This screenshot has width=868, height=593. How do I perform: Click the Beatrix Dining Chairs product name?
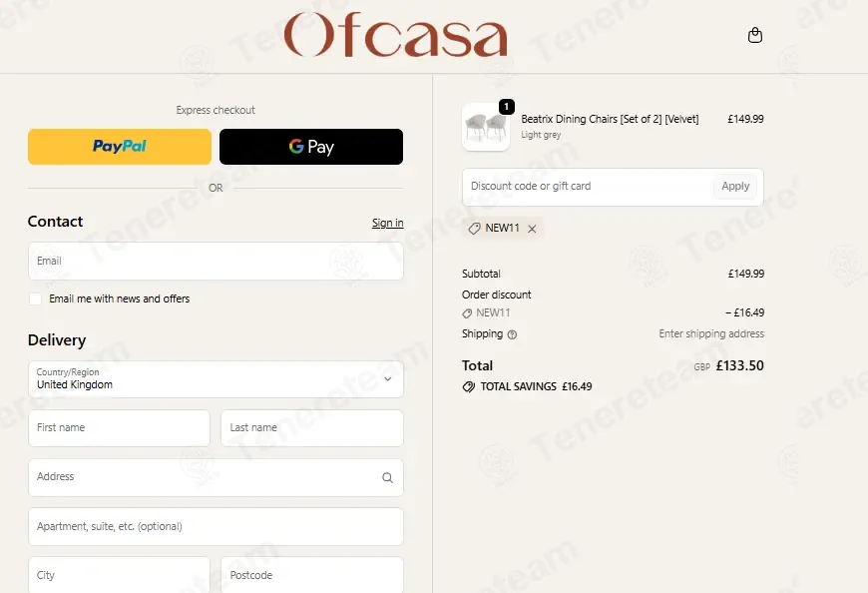pyautogui.click(x=610, y=119)
